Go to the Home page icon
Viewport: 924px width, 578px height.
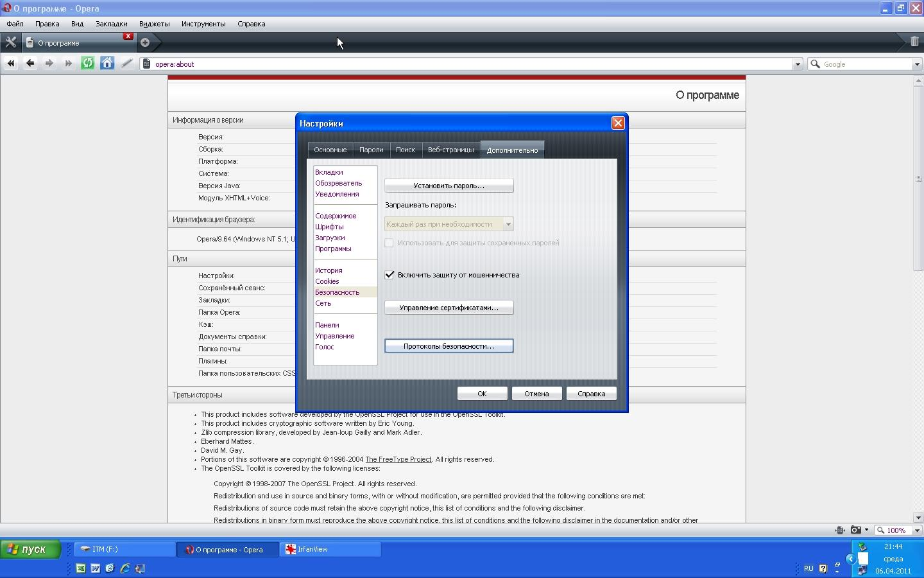point(107,63)
